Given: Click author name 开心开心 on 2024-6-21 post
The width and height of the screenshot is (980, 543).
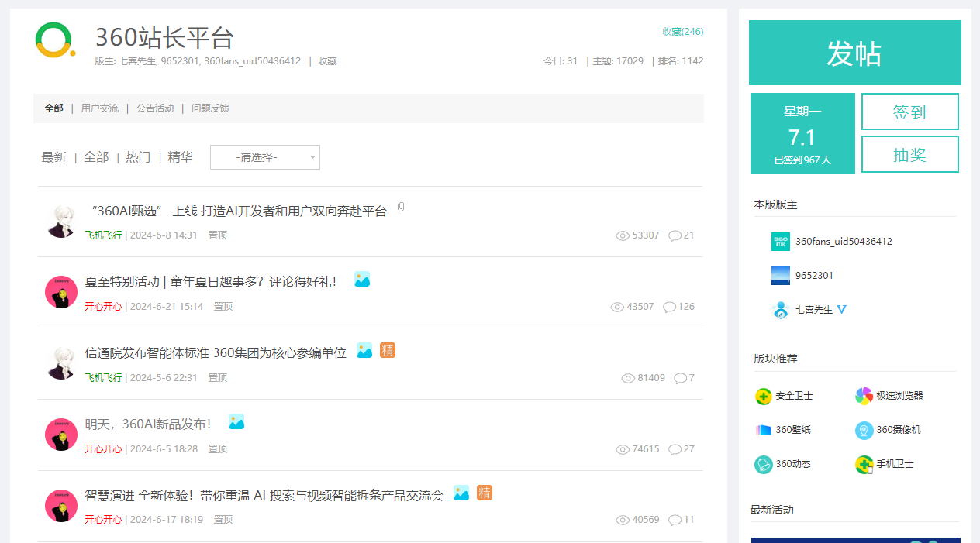Looking at the screenshot, I should click(103, 307).
